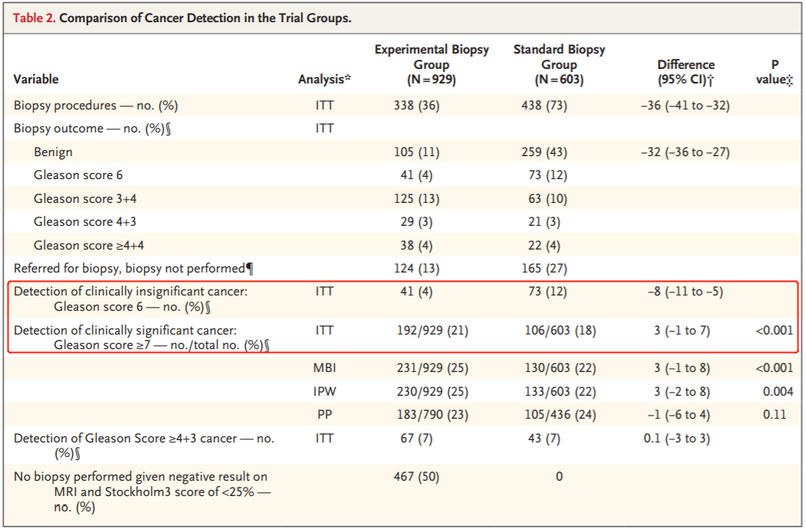The image size is (806, 532).
Task: Click the "MBI" analysis cell
Action: click(325, 368)
